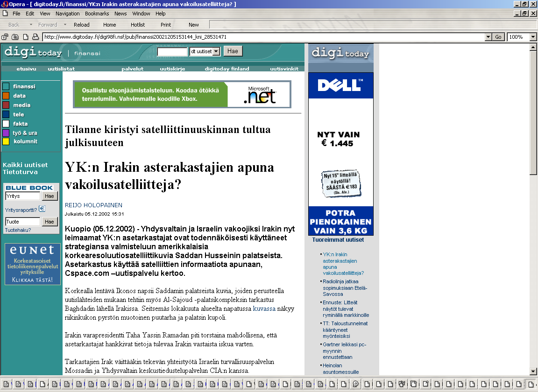Click the print preview printer icon beside address bar

tap(35, 37)
